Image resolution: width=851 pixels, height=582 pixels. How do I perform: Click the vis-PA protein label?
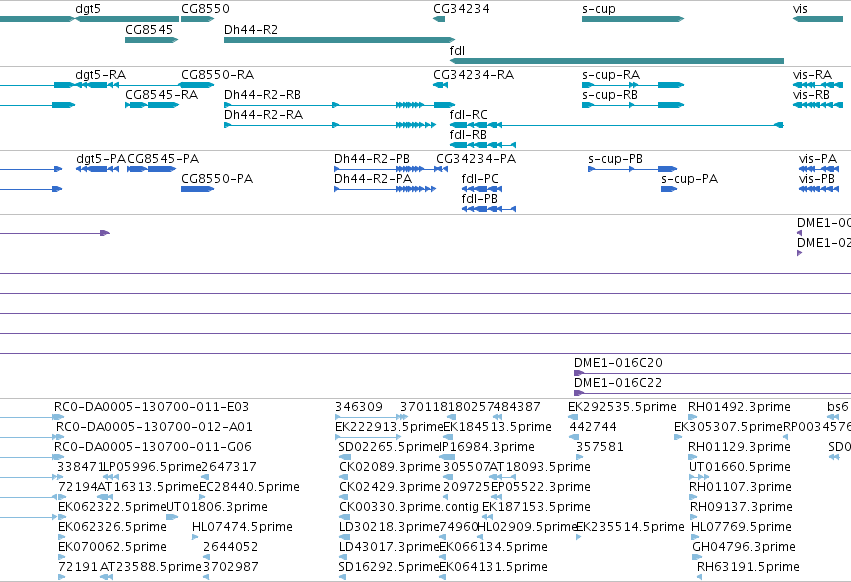click(x=818, y=159)
